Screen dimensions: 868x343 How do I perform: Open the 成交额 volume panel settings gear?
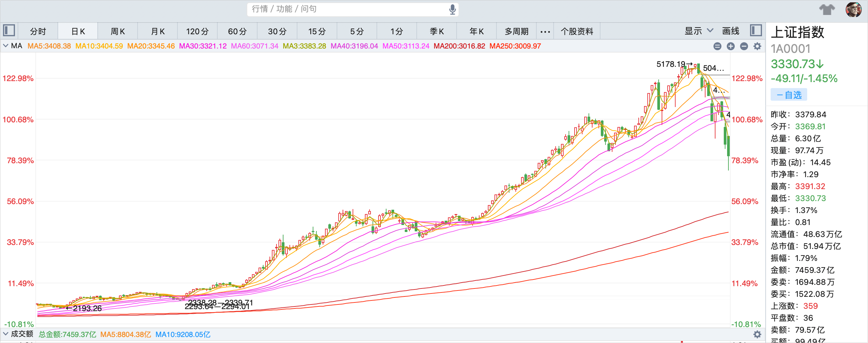point(757,334)
